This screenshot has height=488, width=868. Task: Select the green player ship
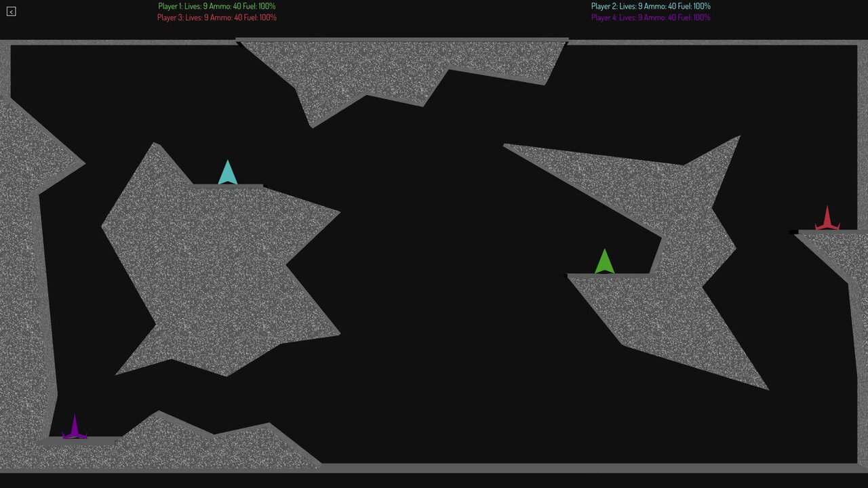(x=604, y=263)
